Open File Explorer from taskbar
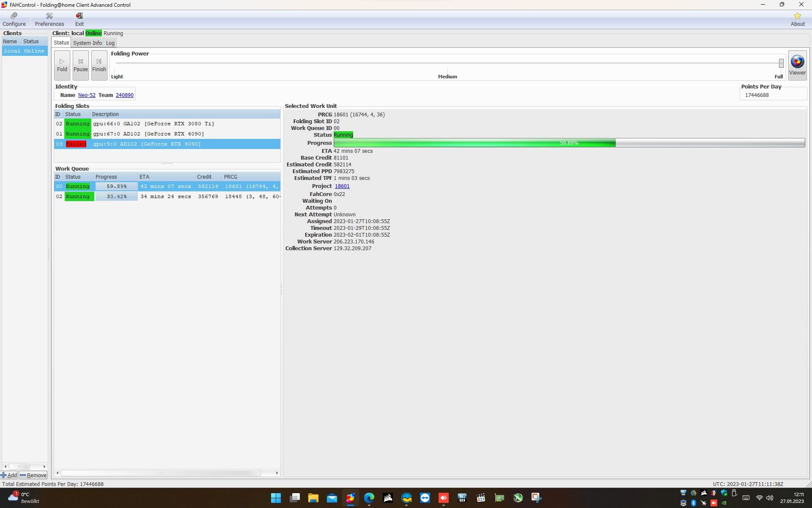812x508 pixels. click(313, 498)
